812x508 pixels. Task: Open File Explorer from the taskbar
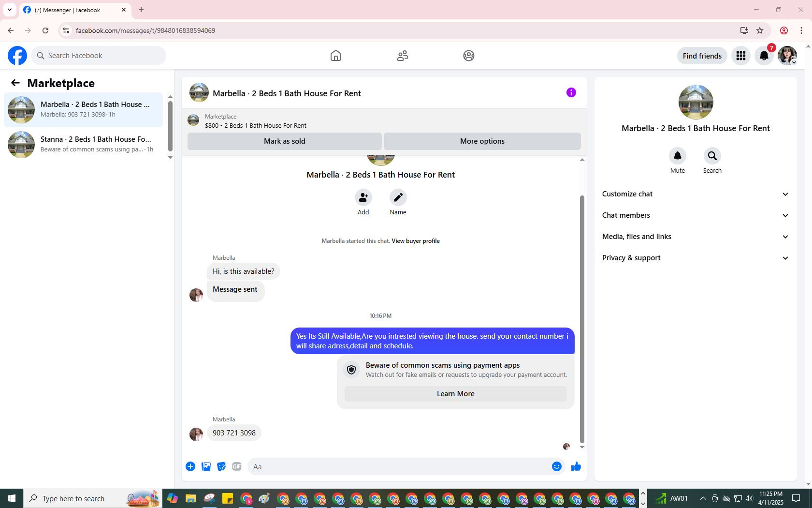coord(191,498)
